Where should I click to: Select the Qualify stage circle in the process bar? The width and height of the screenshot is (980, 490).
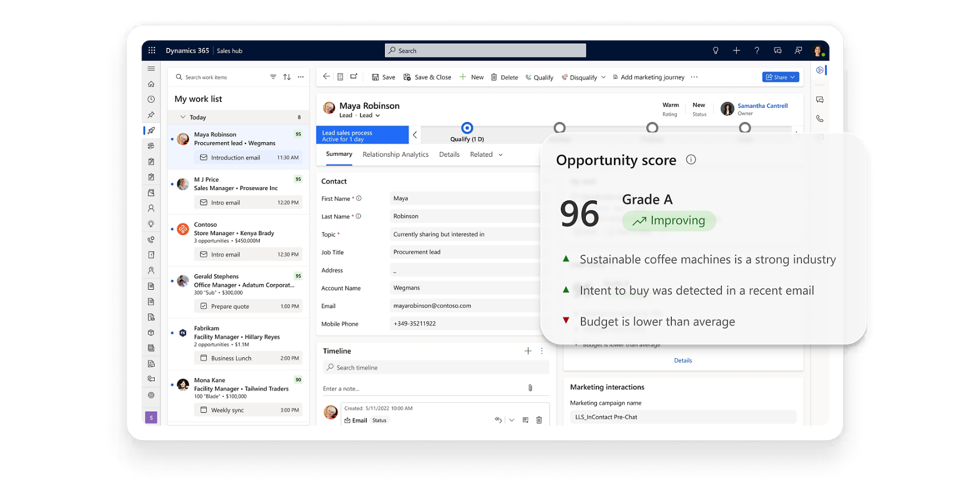467,128
